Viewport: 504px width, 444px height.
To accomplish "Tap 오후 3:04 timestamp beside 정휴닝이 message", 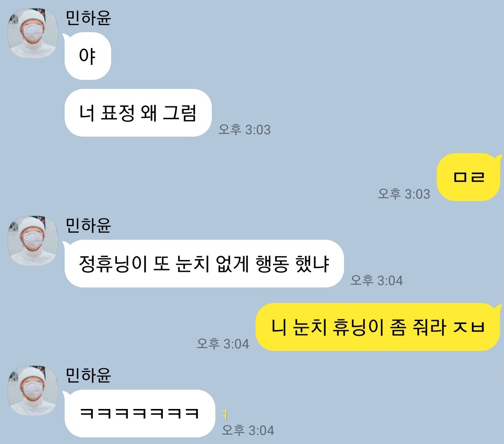I will tap(377, 280).
